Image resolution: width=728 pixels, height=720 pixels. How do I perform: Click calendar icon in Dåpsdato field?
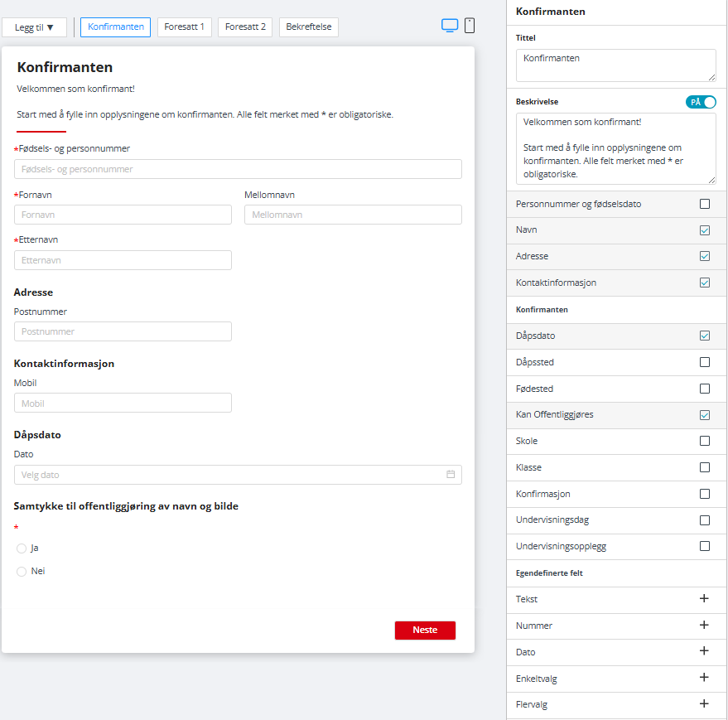point(451,475)
